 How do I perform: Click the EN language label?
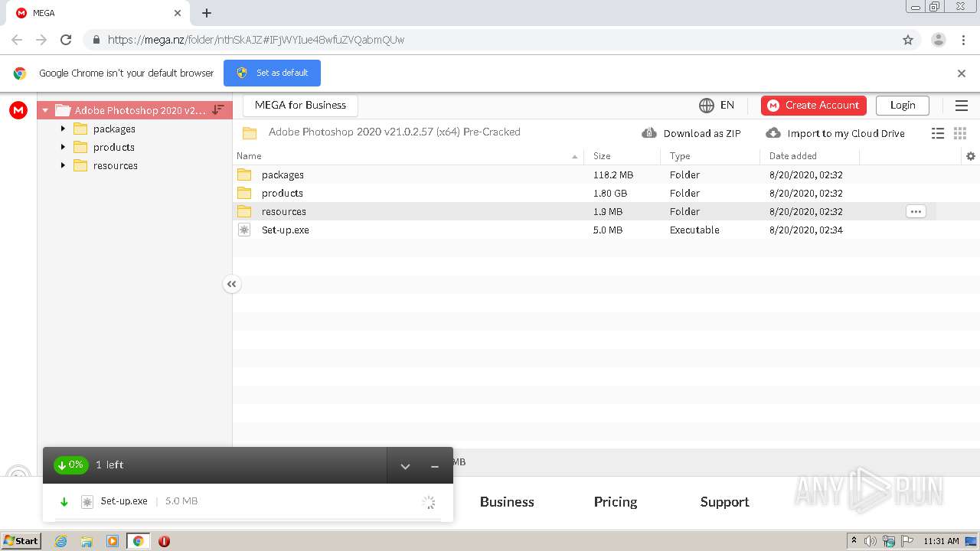click(x=727, y=106)
